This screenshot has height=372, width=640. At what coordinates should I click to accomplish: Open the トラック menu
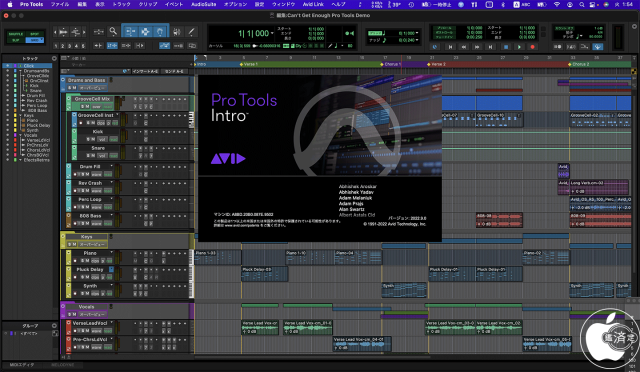coord(121,4)
